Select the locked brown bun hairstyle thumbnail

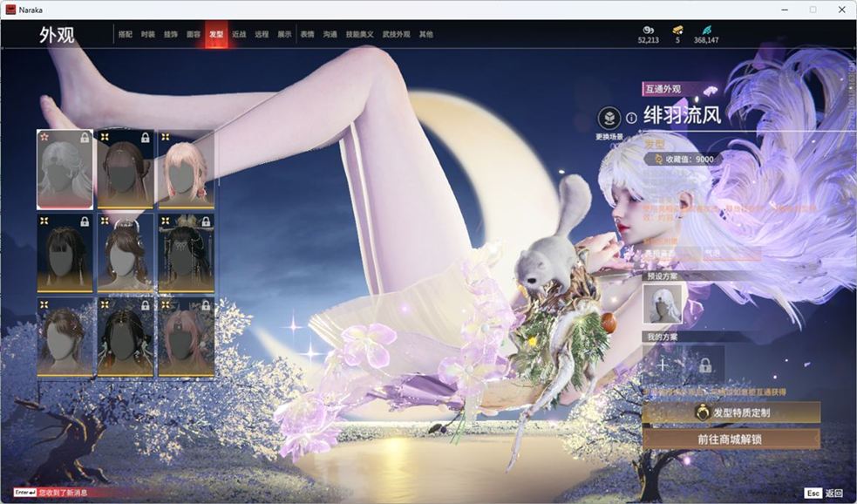pos(126,169)
